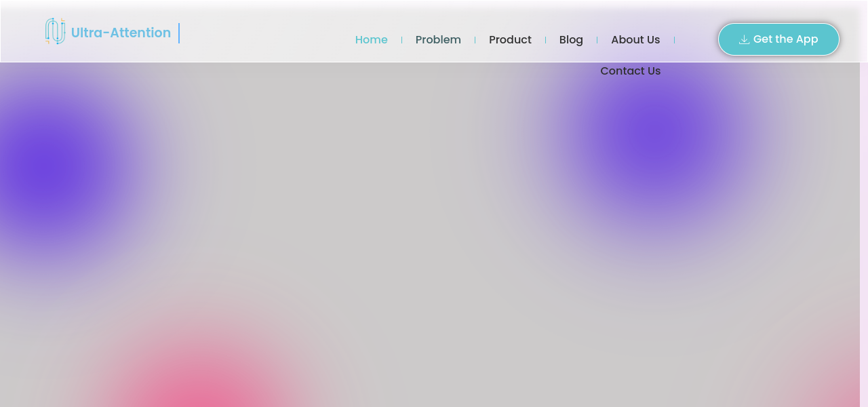Open the Contact Us page link
This screenshot has height=407, width=868.
pyautogui.click(x=630, y=71)
